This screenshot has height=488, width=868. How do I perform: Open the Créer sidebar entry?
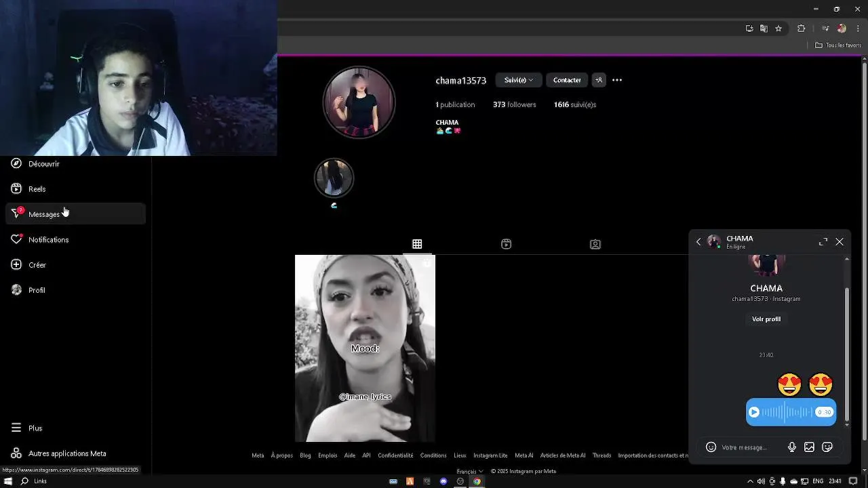(75, 265)
